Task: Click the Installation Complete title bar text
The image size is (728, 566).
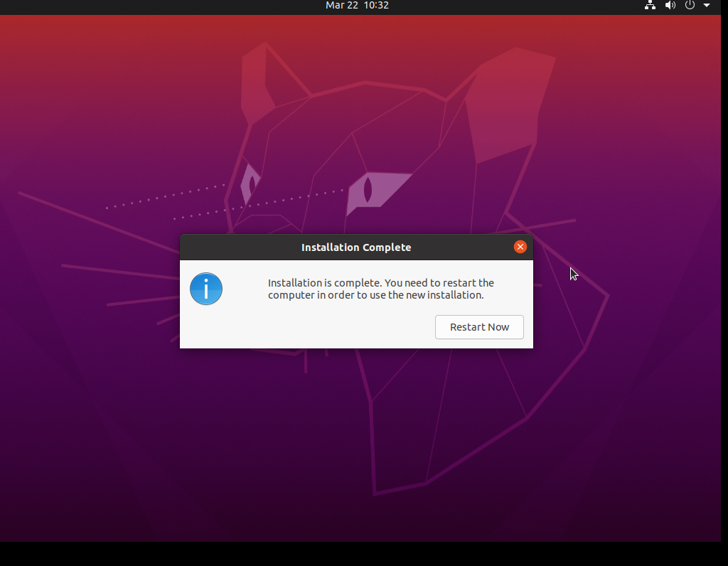Action: (356, 247)
